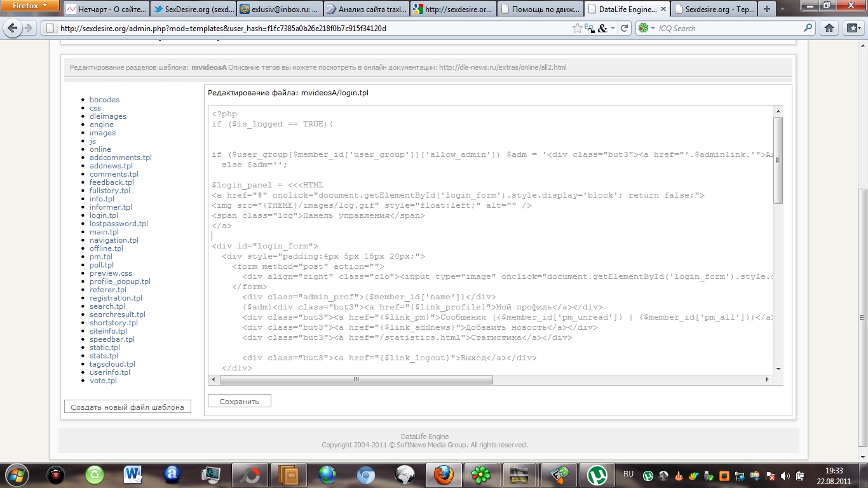Screen dimensions: 868x488
Task: Click the code editor vertical scrollbar thumb
Action: tap(778, 160)
